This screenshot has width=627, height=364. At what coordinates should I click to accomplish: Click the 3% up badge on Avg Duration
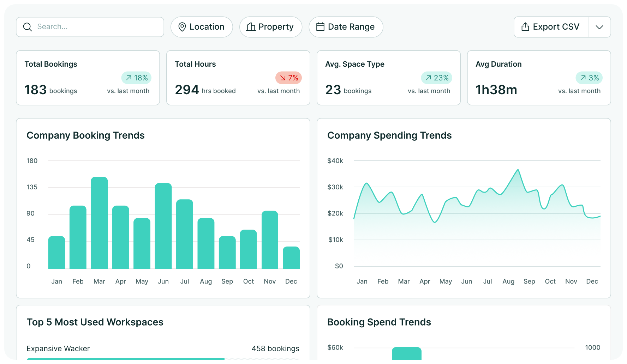click(589, 78)
